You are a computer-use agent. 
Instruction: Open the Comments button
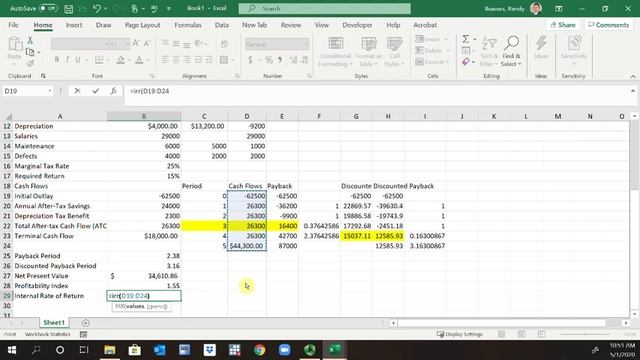pyautogui.click(x=609, y=25)
